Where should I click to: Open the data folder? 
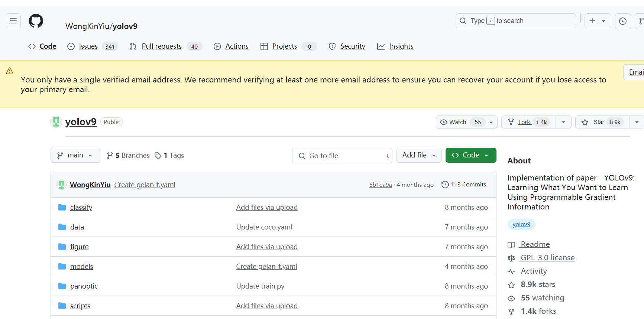(77, 227)
